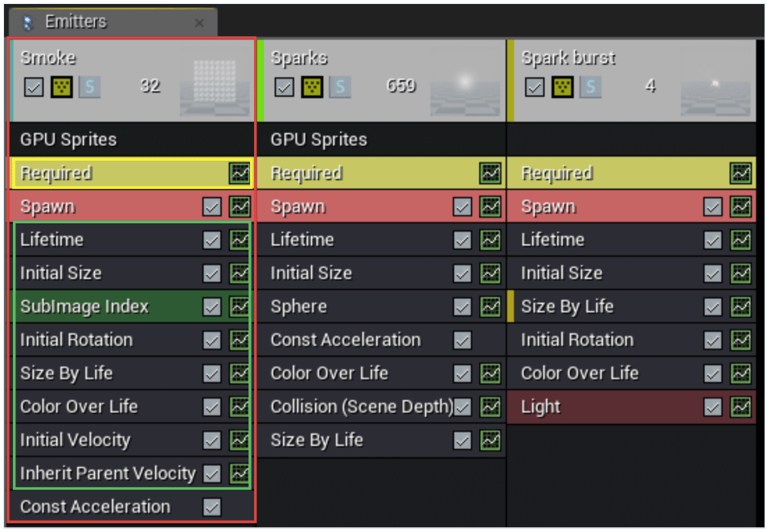Click Smoke emitter rendering mode icon
771x532 pixels.
coord(61,86)
